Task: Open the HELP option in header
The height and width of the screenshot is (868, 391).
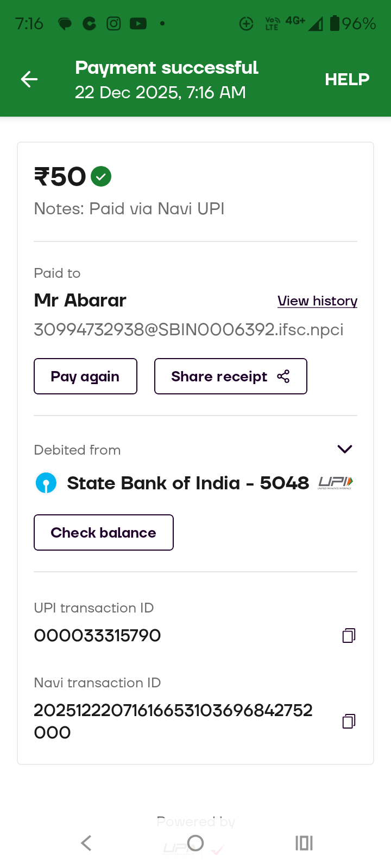Action: [347, 79]
